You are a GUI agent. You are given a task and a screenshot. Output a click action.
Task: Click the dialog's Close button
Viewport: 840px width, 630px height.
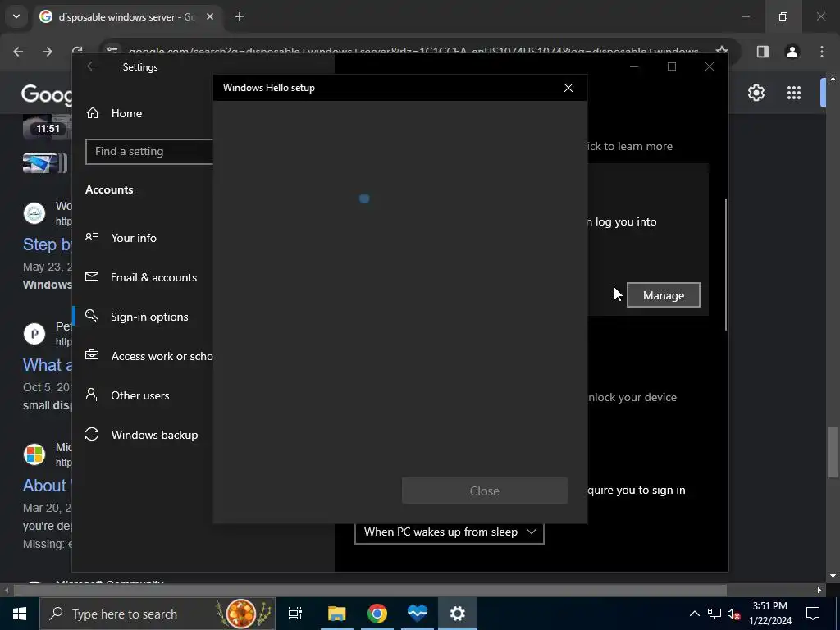(484, 491)
